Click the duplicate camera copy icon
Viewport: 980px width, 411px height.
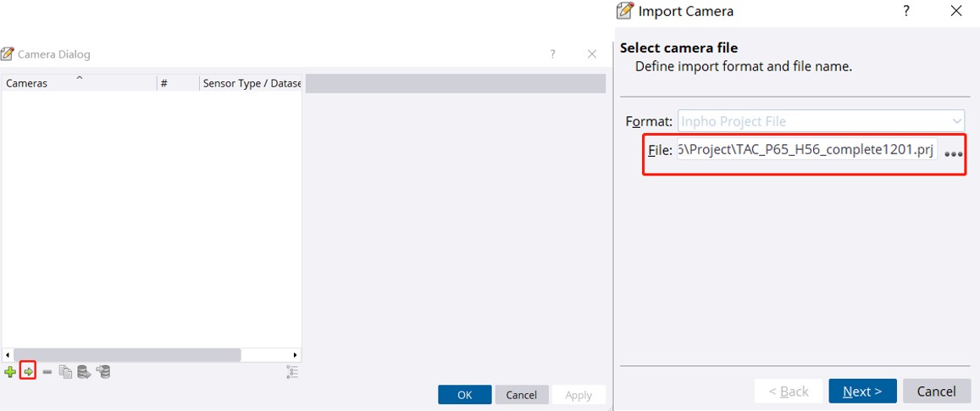65,372
